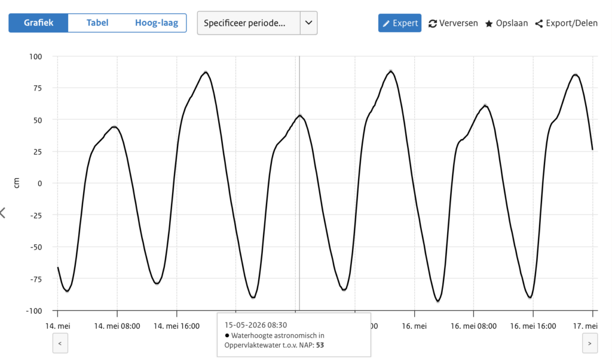Image resolution: width=612 pixels, height=364 pixels.
Task: Click the left-edge chevron beside the y-axis
Action: point(3,213)
